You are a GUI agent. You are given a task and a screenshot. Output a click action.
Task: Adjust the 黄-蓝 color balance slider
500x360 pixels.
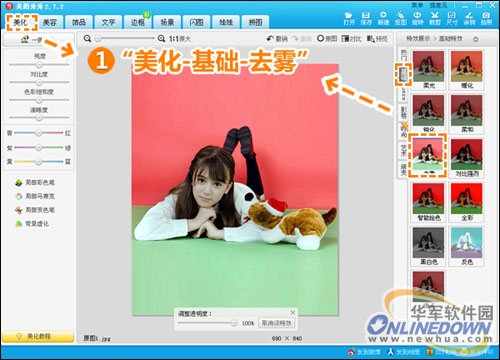pyautogui.click(x=39, y=162)
